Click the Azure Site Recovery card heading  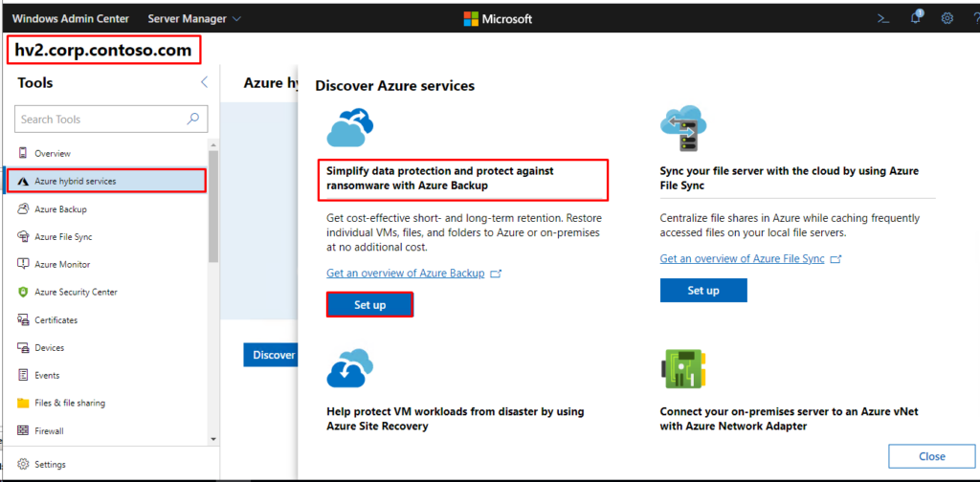click(x=455, y=419)
